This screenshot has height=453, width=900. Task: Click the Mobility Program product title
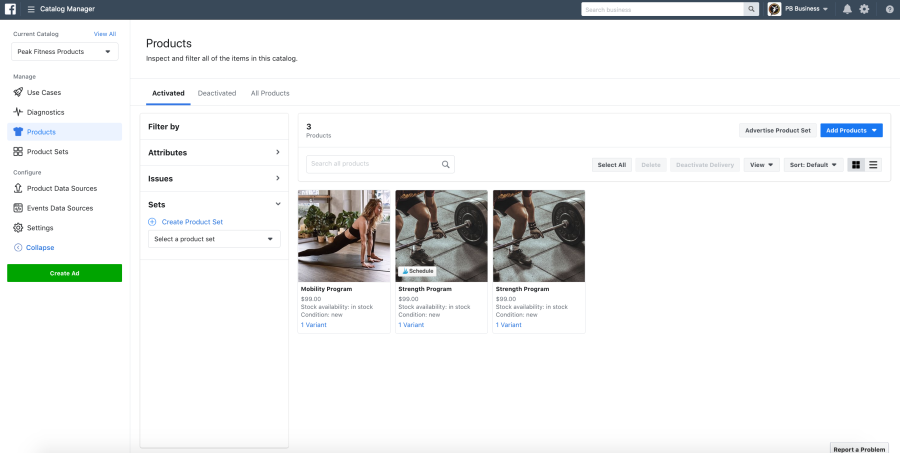coord(327,289)
